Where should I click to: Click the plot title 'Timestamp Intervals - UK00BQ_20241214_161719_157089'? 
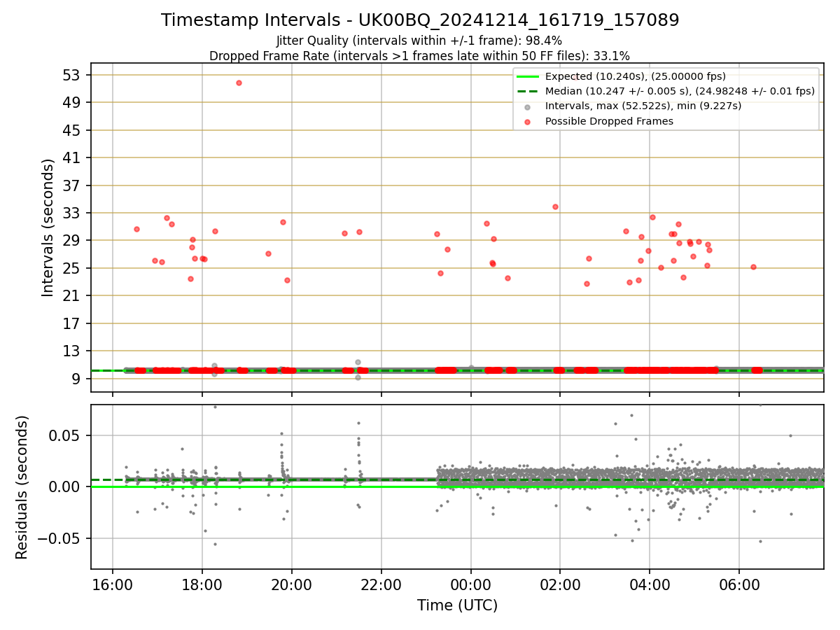[420, 20]
